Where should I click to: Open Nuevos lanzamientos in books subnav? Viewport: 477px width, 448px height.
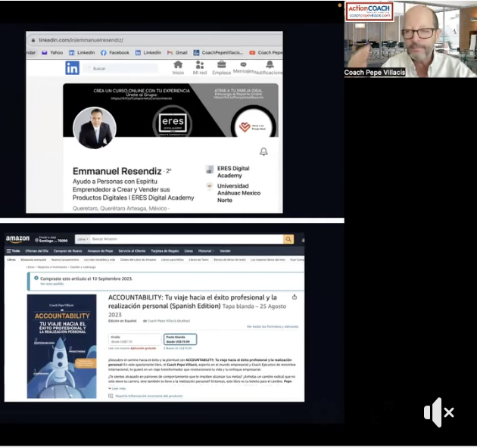[65, 260]
